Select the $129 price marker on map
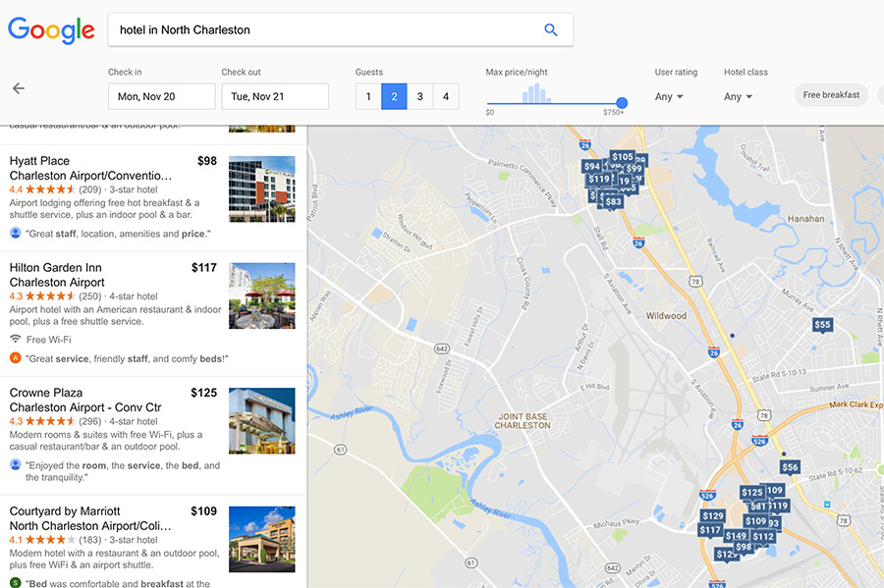This screenshot has width=884, height=588. coord(713,516)
